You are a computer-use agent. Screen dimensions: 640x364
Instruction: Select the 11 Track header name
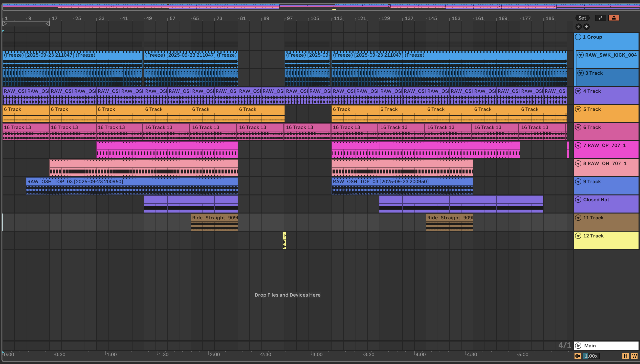tap(593, 218)
